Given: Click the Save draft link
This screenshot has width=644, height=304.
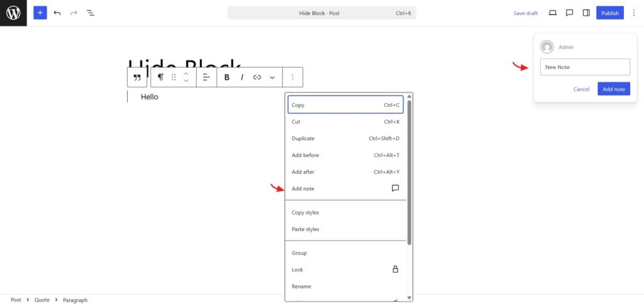Looking at the screenshot, I should pos(525,13).
